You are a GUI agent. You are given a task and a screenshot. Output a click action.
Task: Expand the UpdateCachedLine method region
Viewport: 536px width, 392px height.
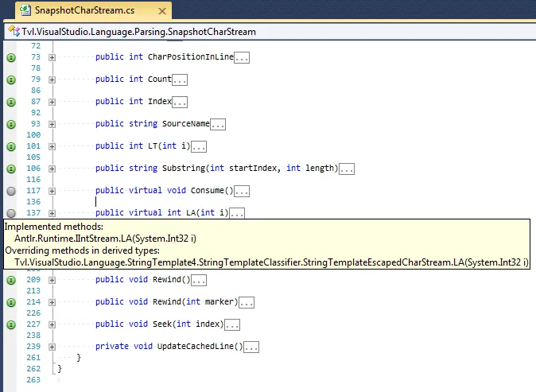point(52,347)
